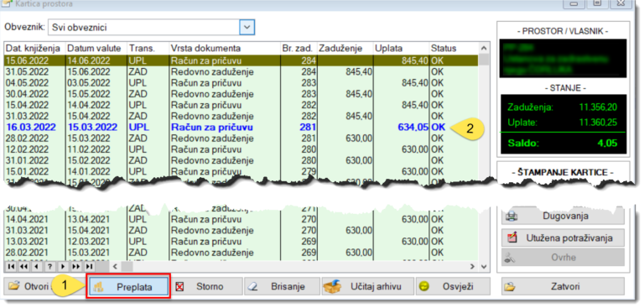This screenshot has height=308, width=644.
Task: Open the Obveznik dropdown list
Action: click(x=247, y=28)
